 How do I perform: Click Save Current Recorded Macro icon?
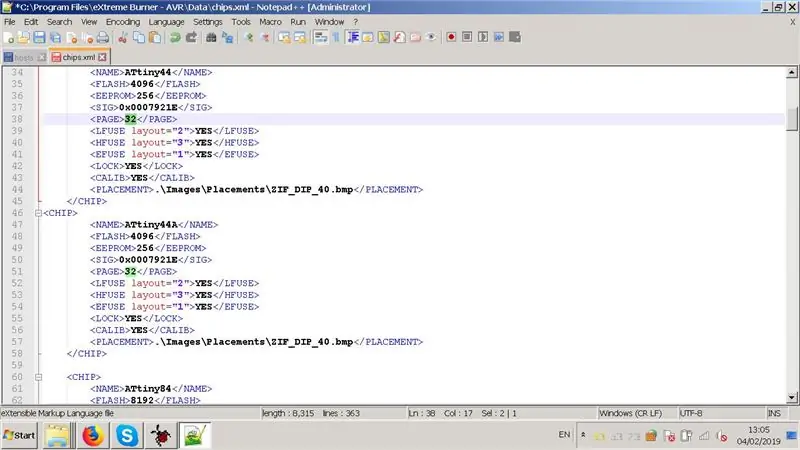click(x=515, y=37)
